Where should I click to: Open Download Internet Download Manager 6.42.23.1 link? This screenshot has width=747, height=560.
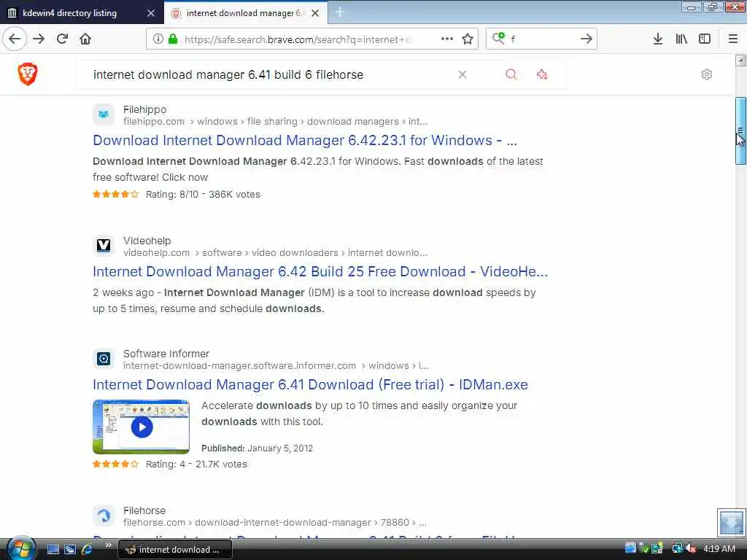[305, 141]
